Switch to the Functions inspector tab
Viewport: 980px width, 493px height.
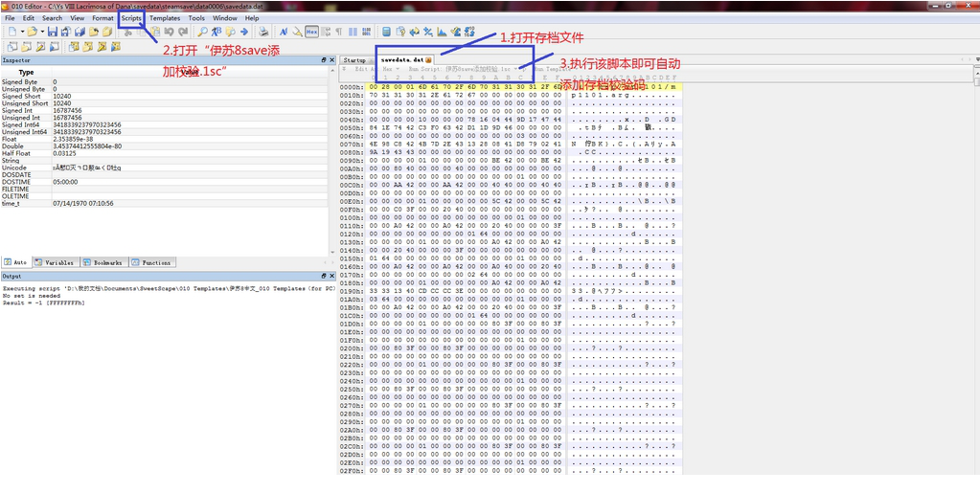pyautogui.click(x=152, y=262)
